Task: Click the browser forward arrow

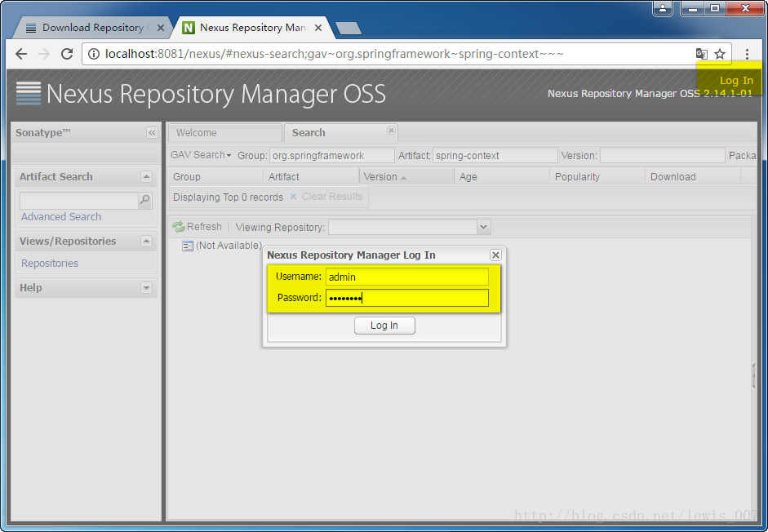Action: (44, 54)
